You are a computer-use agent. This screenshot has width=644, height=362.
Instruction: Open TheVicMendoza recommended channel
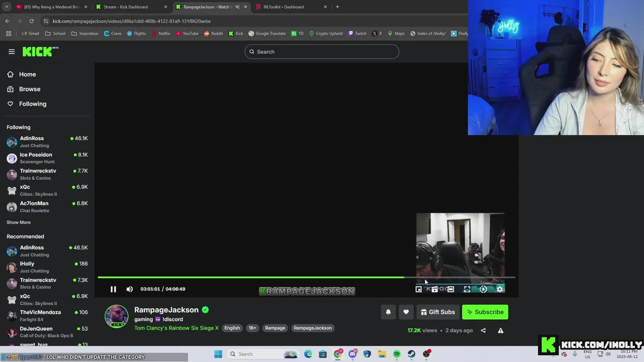(x=47, y=316)
